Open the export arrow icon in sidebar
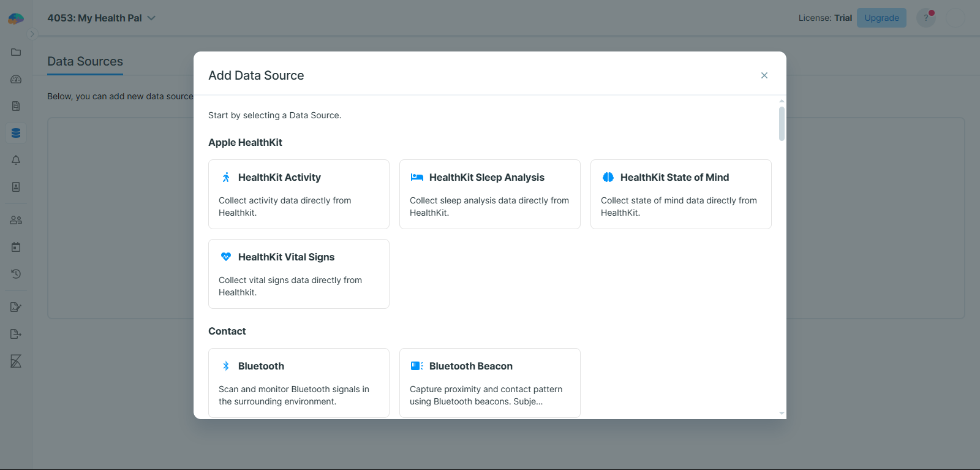The image size is (980, 470). click(x=16, y=334)
